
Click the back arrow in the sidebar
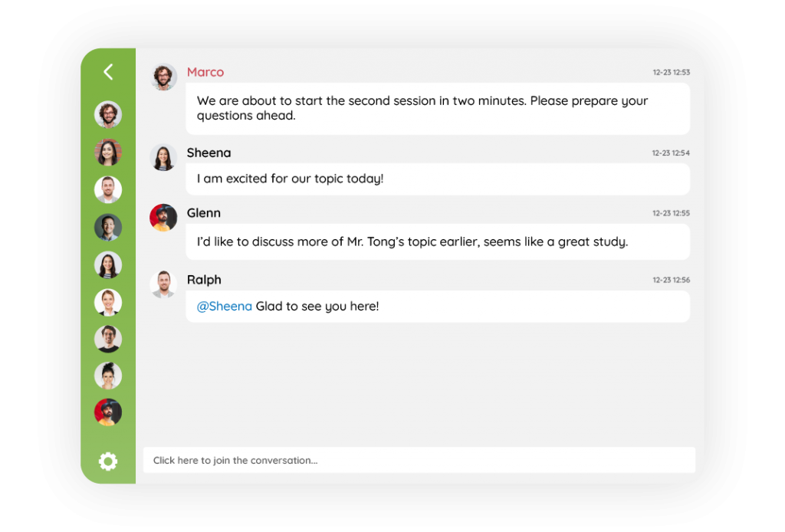pyautogui.click(x=108, y=72)
